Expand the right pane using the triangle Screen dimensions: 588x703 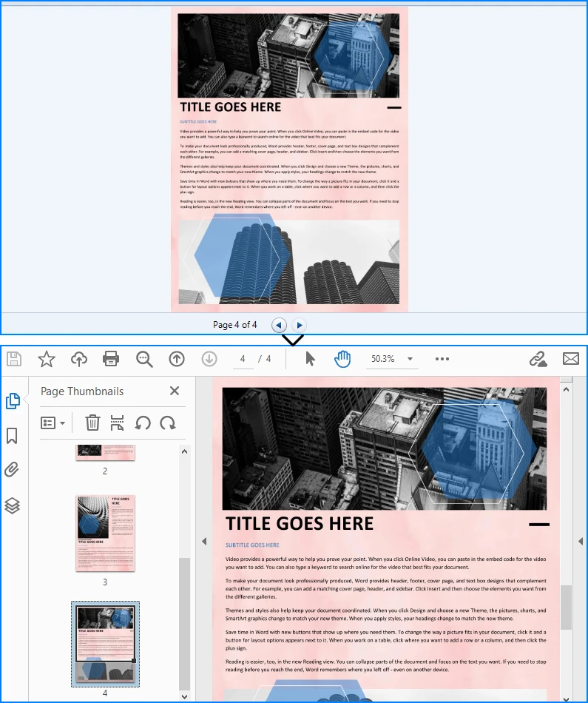click(581, 541)
